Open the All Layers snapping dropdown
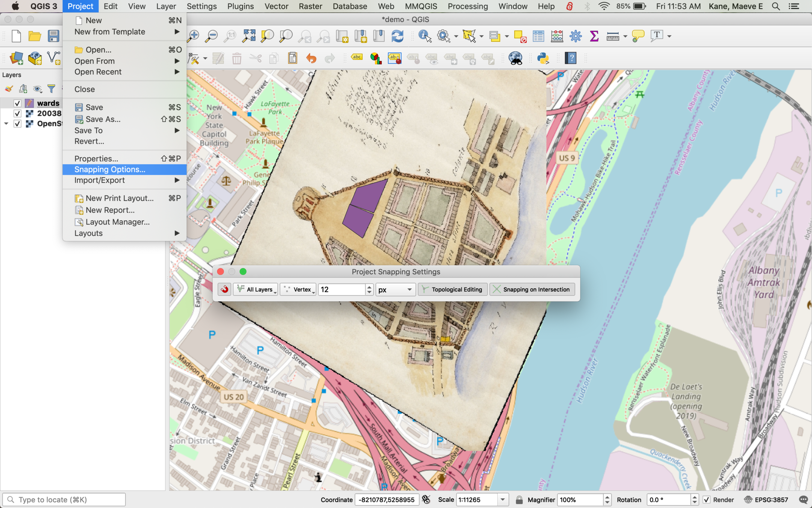The height and width of the screenshot is (508, 812). click(256, 289)
